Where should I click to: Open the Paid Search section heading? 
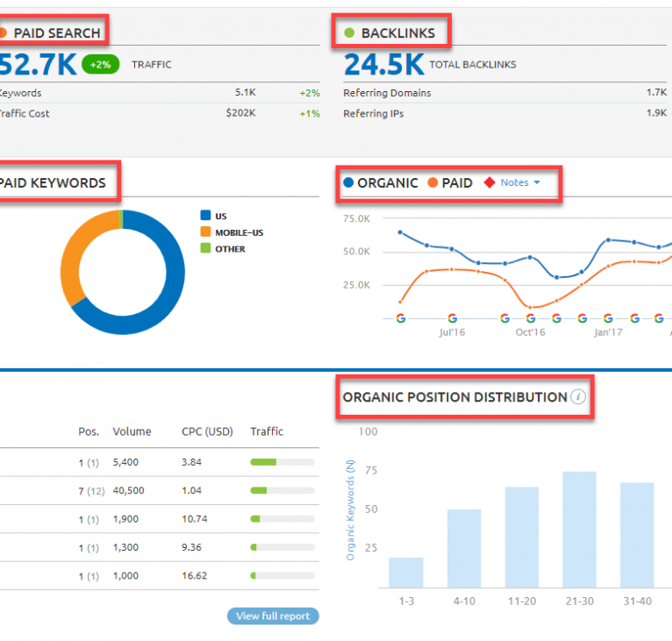pos(56,33)
